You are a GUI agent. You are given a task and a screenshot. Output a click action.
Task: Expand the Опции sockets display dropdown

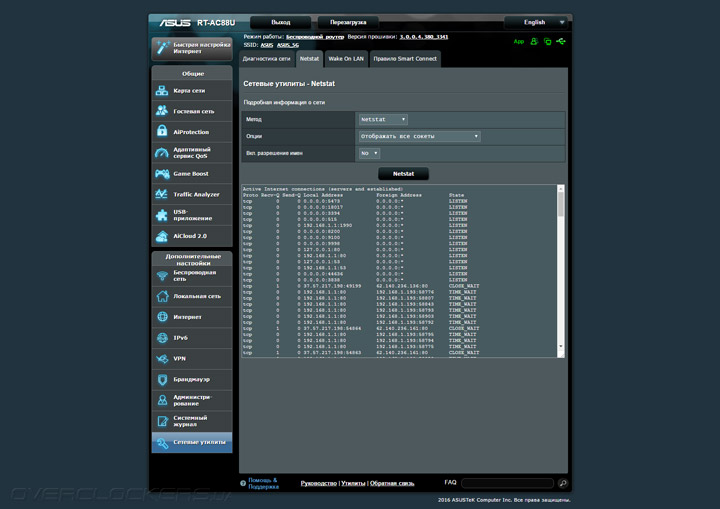[x=419, y=136]
